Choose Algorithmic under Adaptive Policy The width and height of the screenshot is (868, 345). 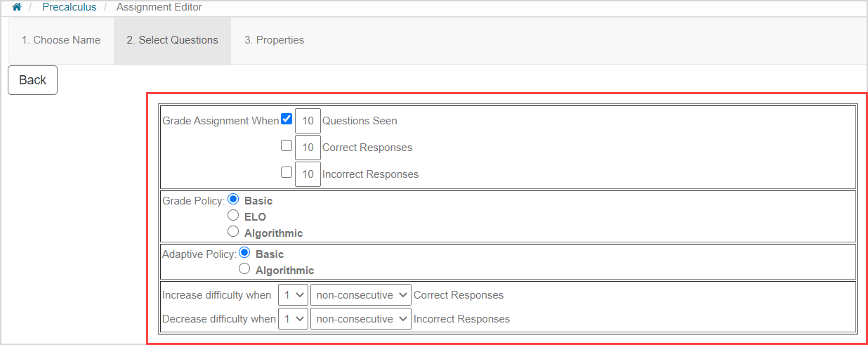(244, 269)
